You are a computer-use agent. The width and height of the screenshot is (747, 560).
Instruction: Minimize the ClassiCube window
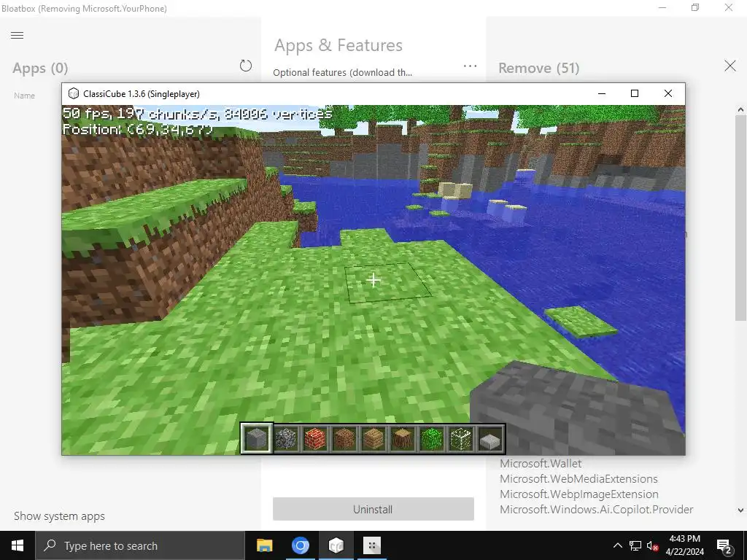602,94
